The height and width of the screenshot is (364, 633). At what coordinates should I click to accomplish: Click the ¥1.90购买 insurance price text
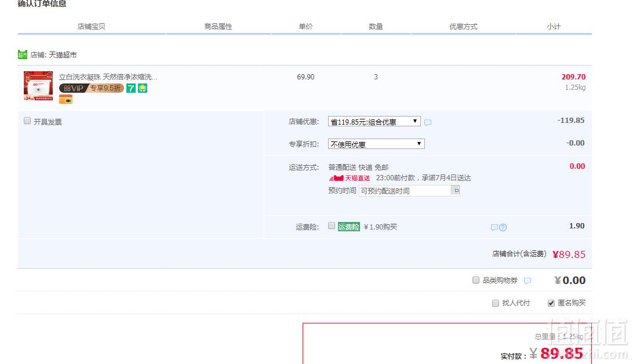[x=380, y=227]
